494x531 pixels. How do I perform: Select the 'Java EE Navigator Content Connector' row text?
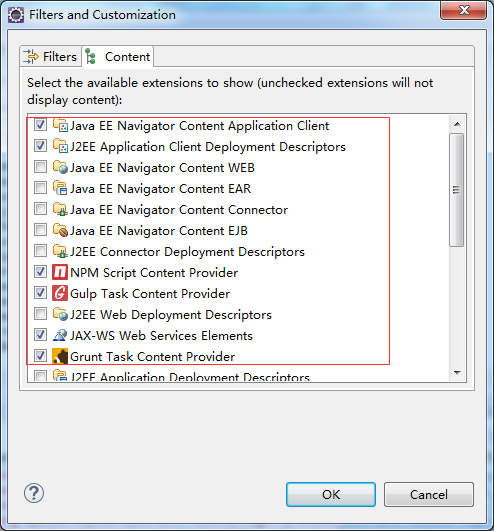pyautogui.click(x=179, y=210)
